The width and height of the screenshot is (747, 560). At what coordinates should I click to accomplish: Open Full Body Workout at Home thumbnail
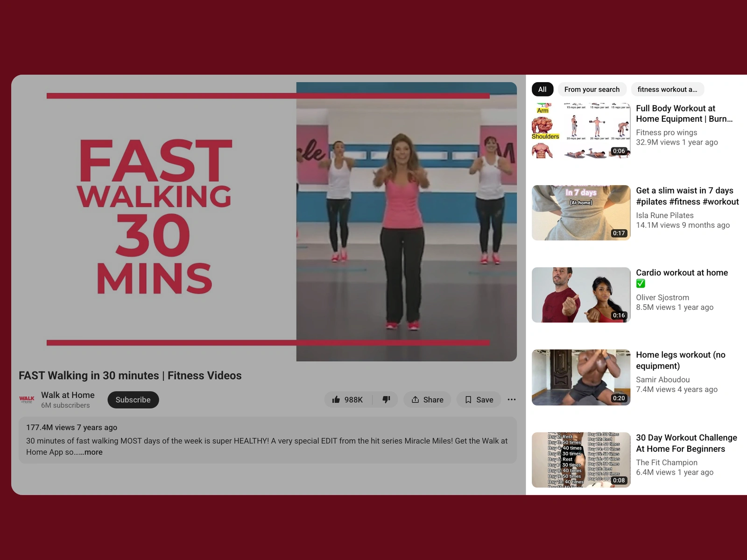point(581,131)
